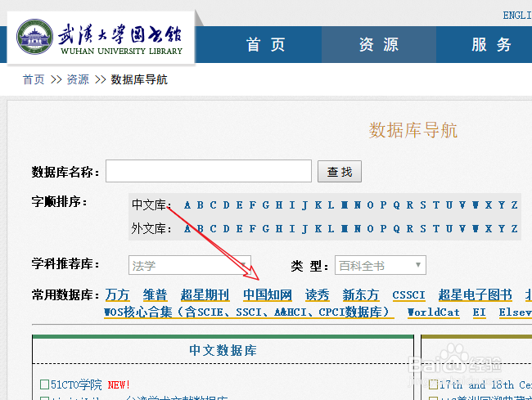Open the 超星电子图书 database link

[476, 295]
